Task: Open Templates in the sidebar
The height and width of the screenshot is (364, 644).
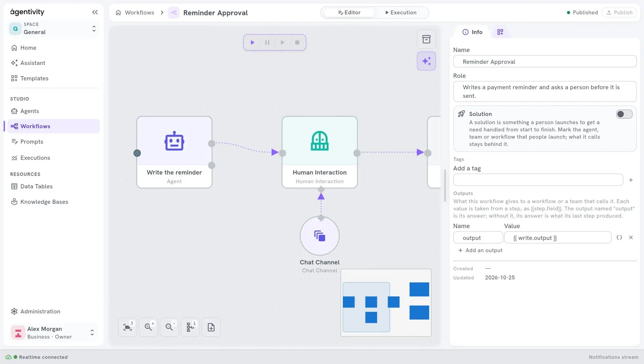Action: click(x=54, y=79)
